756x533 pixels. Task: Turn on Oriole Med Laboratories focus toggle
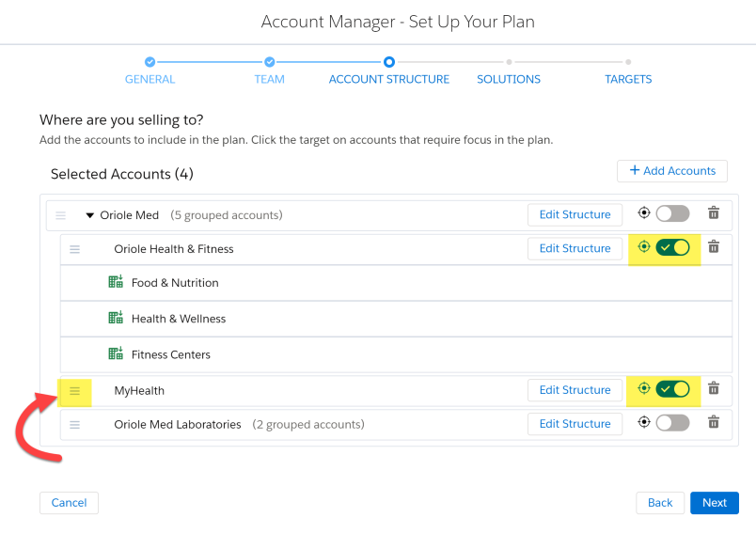point(672,423)
